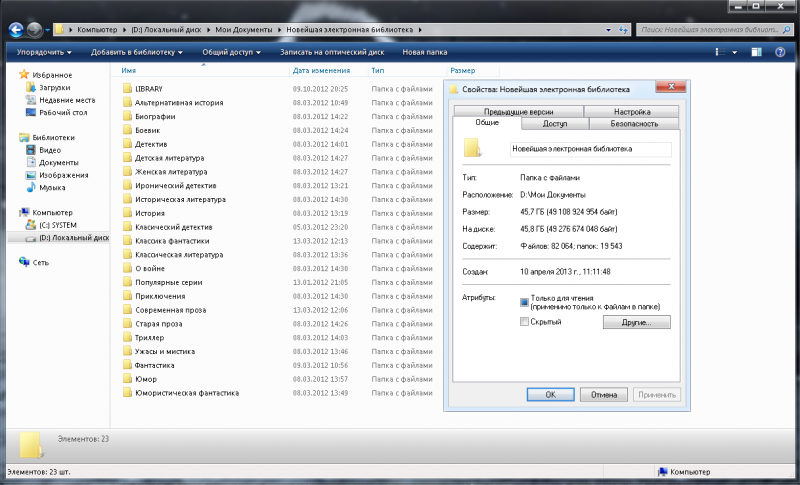Click the Новая папка toolbar button
Screen dimensions: 800x485
point(424,52)
